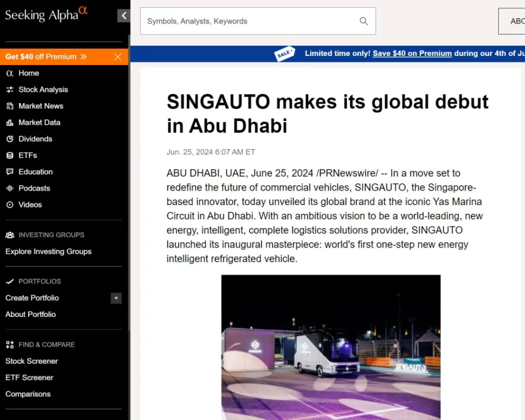525x420 pixels.
Task: Open the Stock Screener link
Action: (x=32, y=361)
